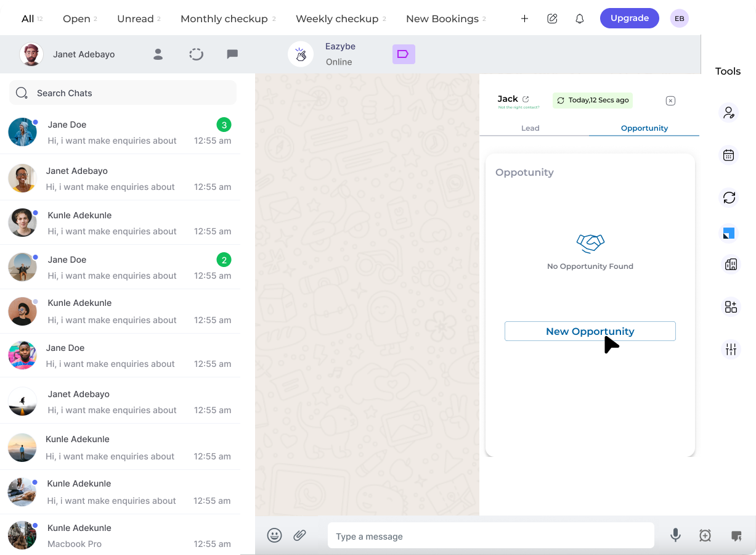Select the Monthly checkup filter tab
This screenshot has width=756, height=555.
tap(223, 18)
